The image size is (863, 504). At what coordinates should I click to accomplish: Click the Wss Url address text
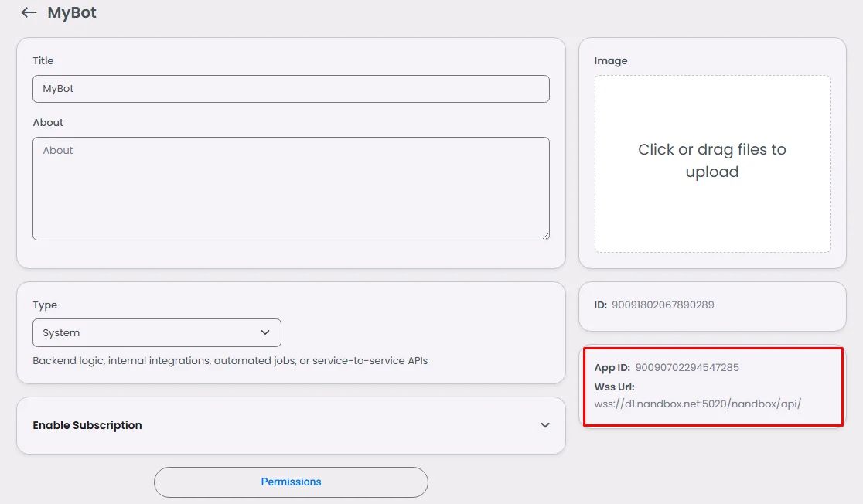click(x=698, y=404)
